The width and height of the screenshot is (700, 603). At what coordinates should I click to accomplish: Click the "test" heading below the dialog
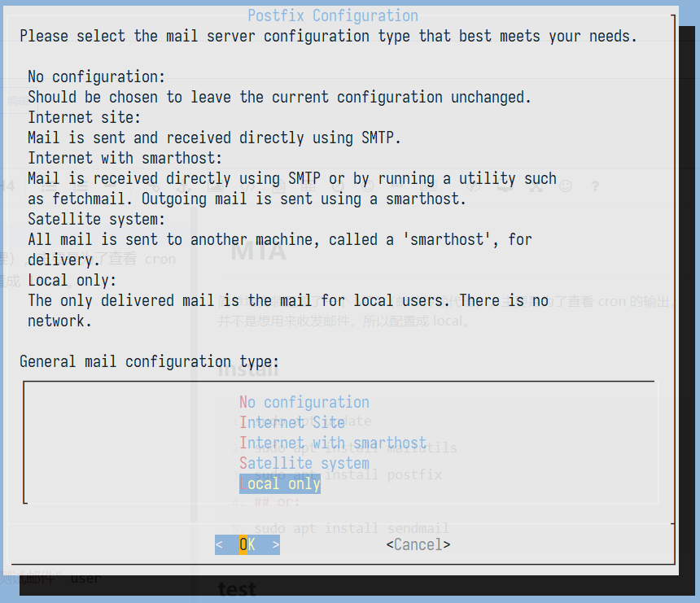pyautogui.click(x=237, y=589)
